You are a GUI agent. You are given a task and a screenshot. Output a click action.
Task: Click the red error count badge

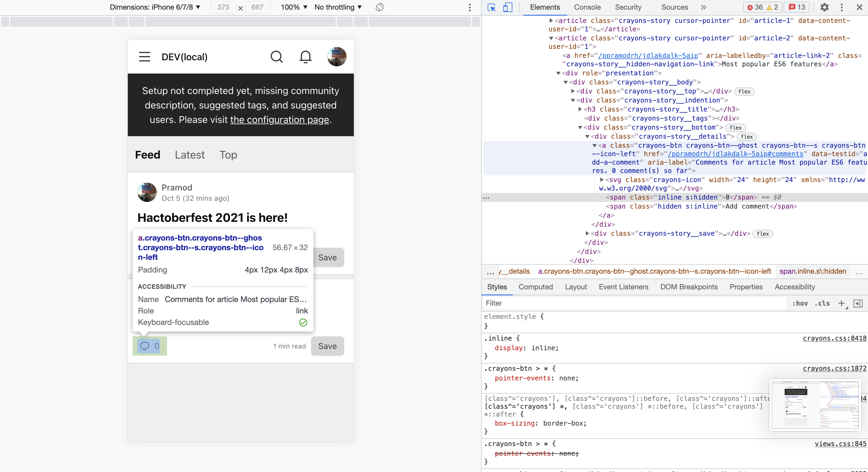755,8
